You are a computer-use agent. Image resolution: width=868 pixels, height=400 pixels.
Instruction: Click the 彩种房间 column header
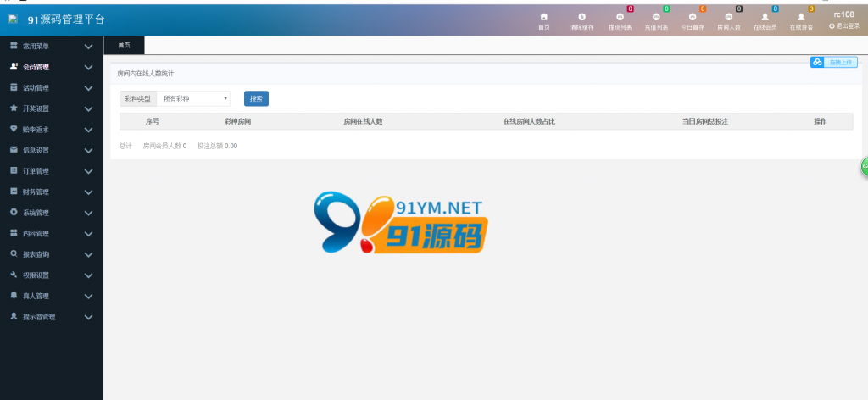click(x=237, y=122)
